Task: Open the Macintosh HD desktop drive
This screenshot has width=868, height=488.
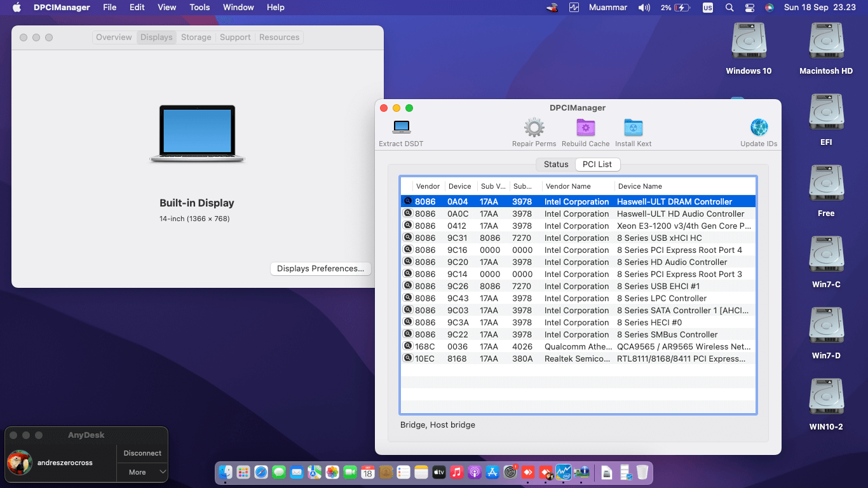Action: pos(826,42)
